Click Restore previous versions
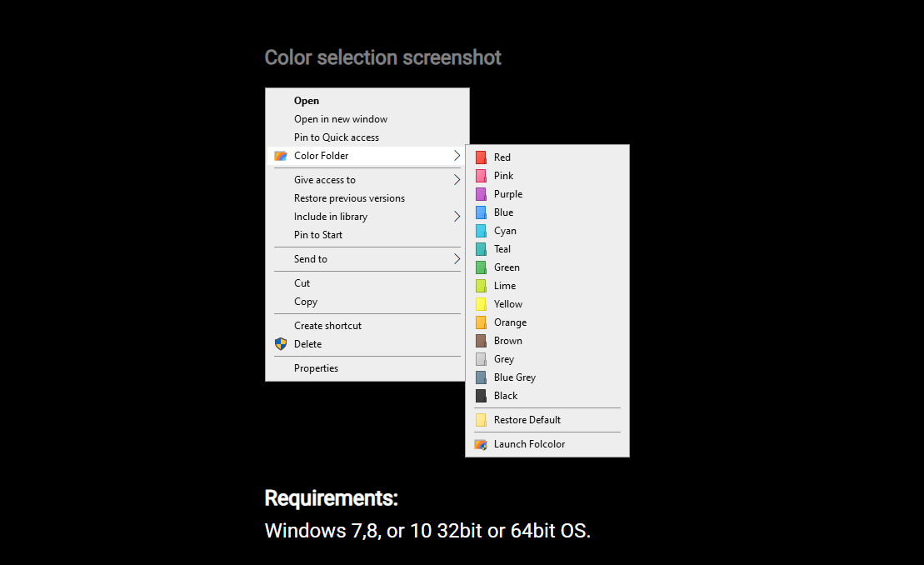924x565 pixels. coord(349,197)
